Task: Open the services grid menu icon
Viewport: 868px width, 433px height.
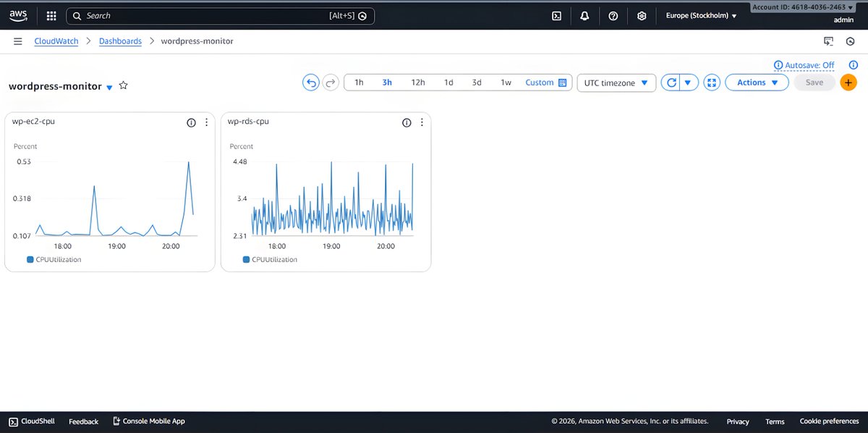Action: 51,15
